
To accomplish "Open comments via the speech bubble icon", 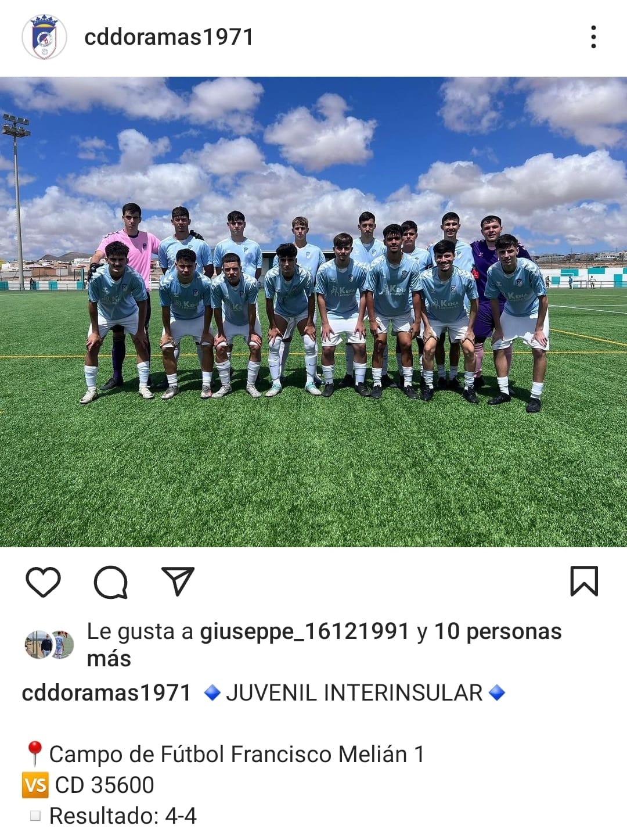I will (110, 581).
